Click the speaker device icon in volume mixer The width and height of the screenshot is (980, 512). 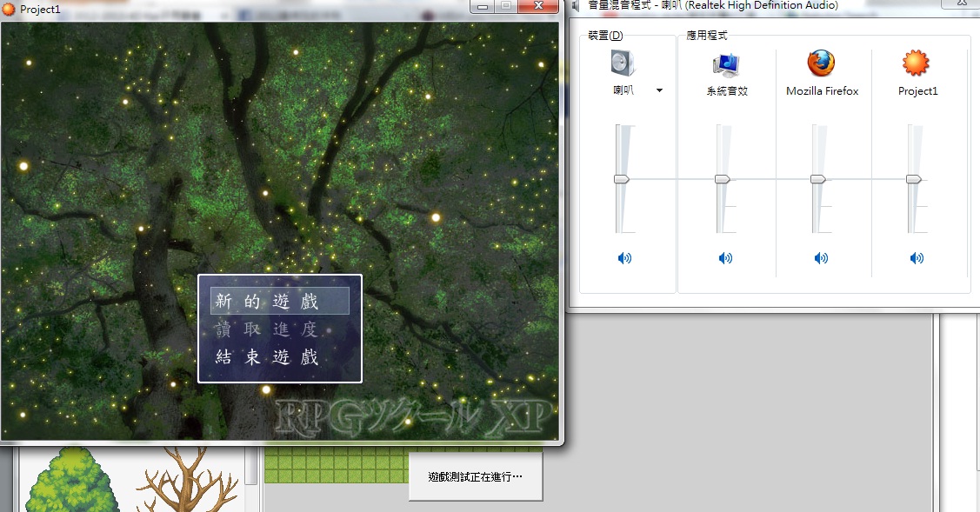[623, 63]
